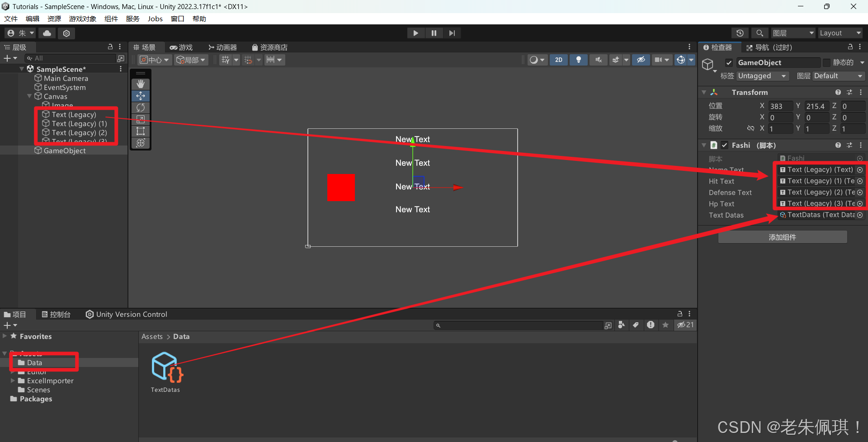Open the Unity Version Control tab
The image size is (868, 442).
point(127,314)
